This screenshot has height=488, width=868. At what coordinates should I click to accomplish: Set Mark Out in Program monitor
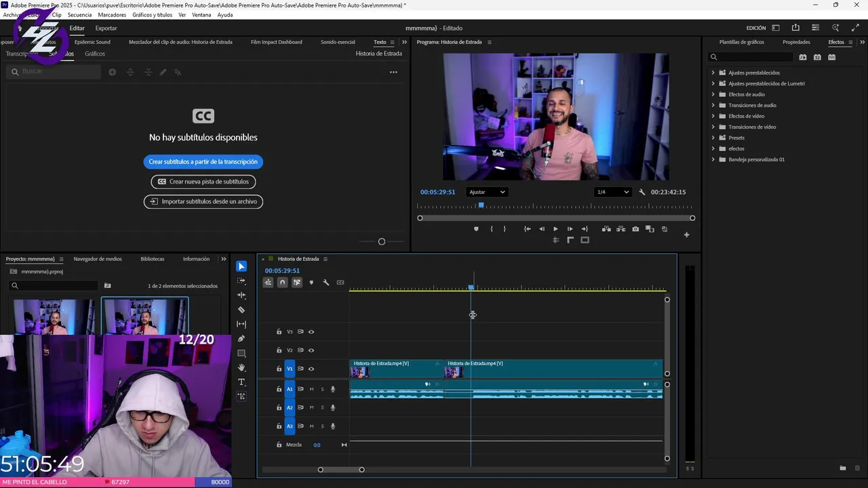coord(505,229)
